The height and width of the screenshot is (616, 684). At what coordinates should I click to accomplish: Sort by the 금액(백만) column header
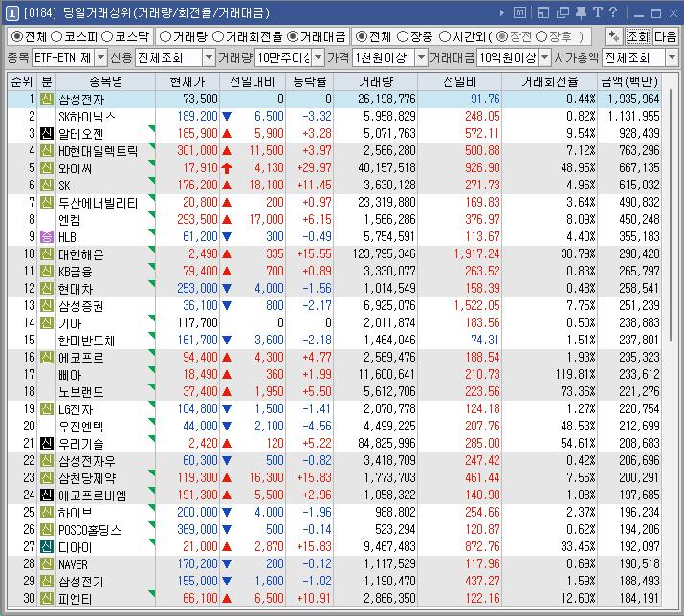coord(629,81)
